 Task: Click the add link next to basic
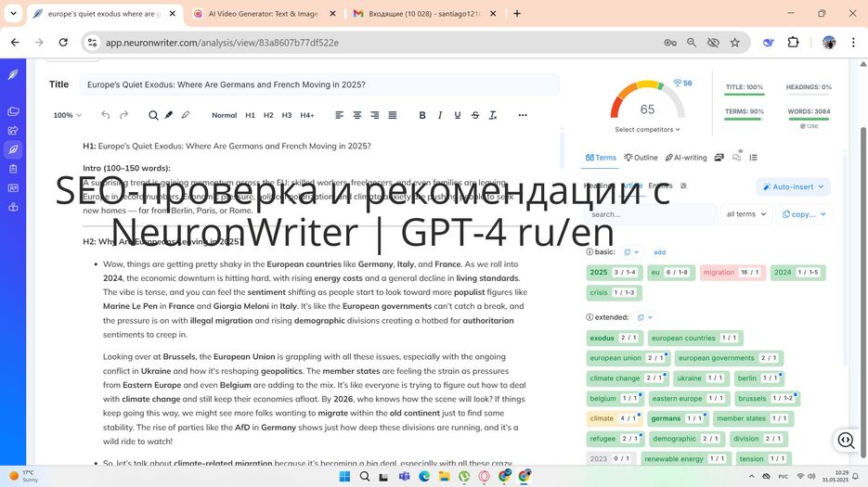tap(659, 251)
